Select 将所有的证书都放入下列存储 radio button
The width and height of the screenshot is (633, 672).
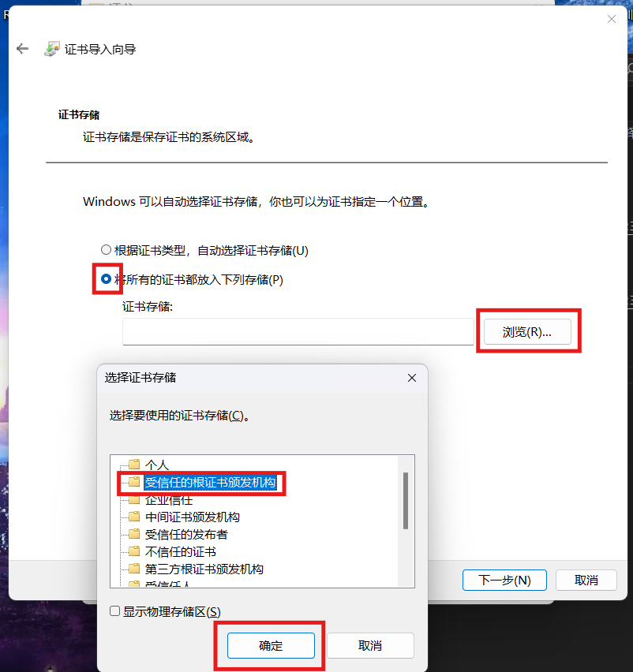point(106,279)
